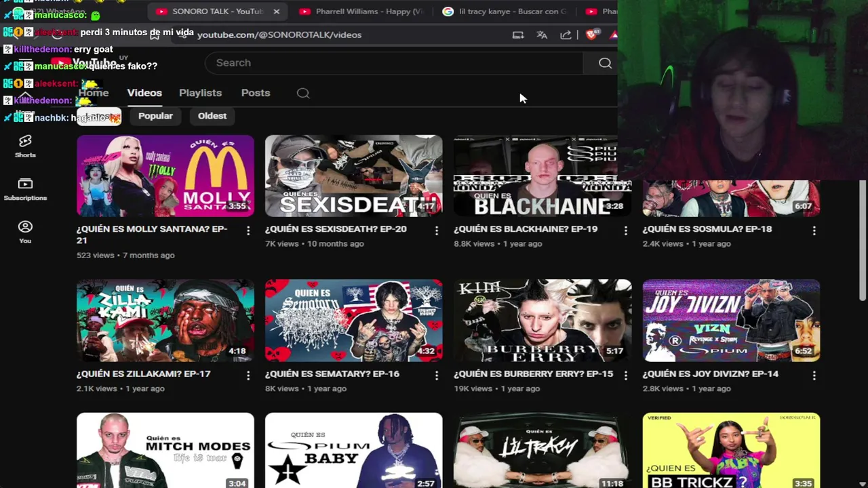Image resolution: width=868 pixels, height=488 pixels.
Task: Open the Blackhaine video thumbnail
Action: coord(542,176)
